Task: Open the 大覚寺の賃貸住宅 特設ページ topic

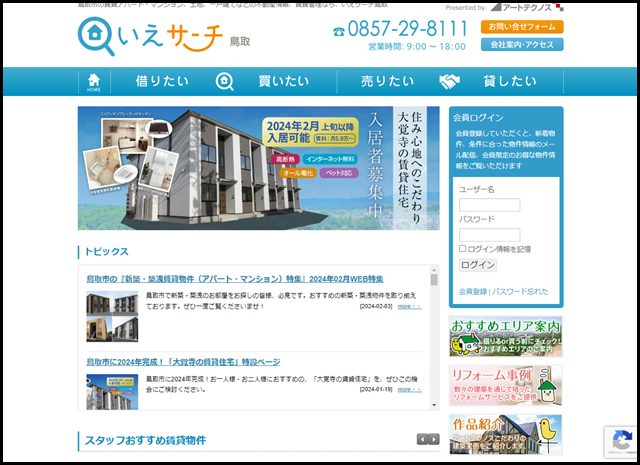Action: pos(183,362)
